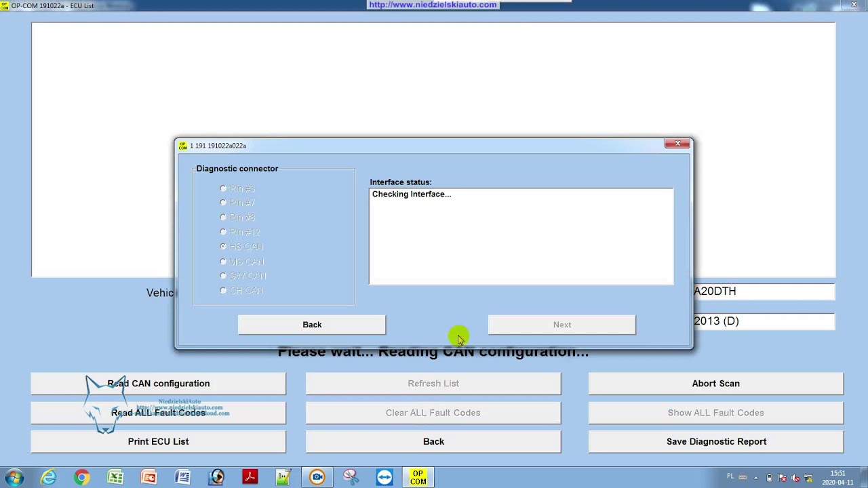Click Print ECU List
Viewport: 868px width, 488px height.
158,442
